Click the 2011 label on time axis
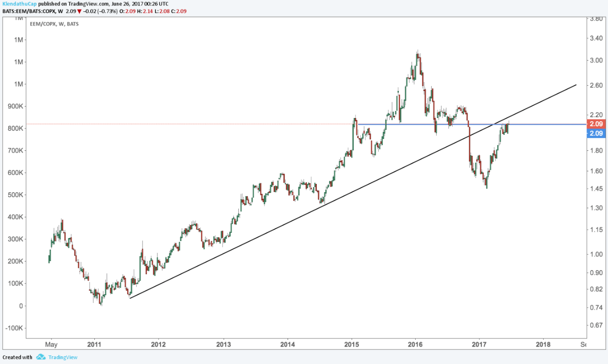The width and height of the screenshot is (608, 364). coord(94,344)
